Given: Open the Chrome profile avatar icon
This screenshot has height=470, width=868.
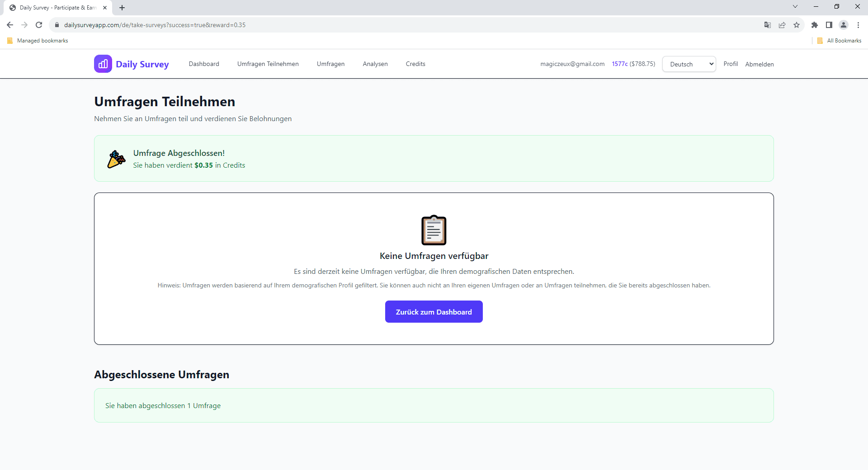Looking at the screenshot, I should [x=843, y=25].
